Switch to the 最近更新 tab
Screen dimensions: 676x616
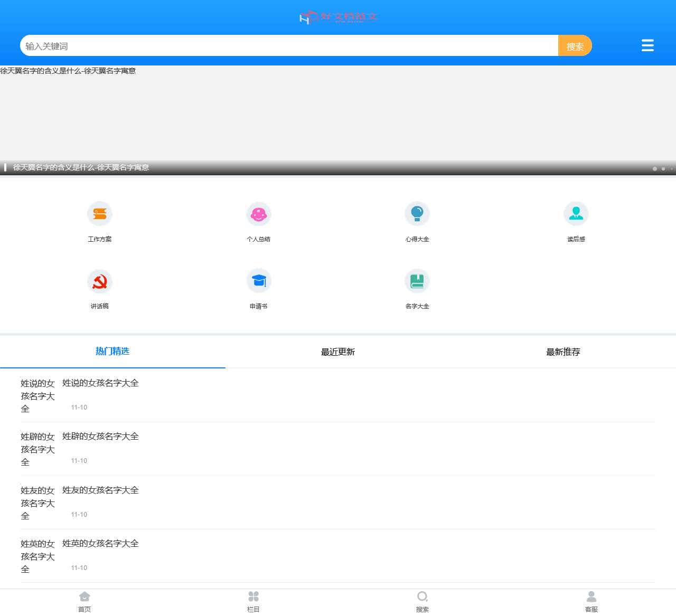coord(338,352)
